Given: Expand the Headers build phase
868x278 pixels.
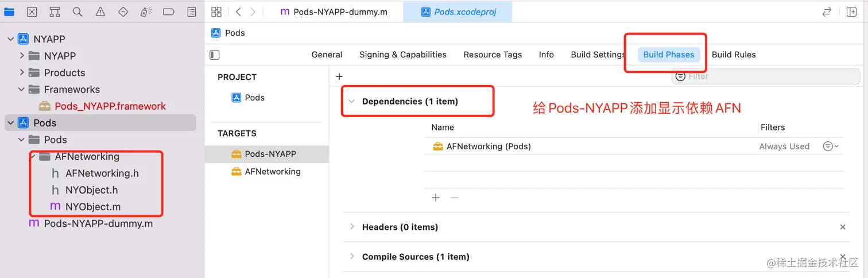Looking at the screenshot, I should [x=351, y=227].
